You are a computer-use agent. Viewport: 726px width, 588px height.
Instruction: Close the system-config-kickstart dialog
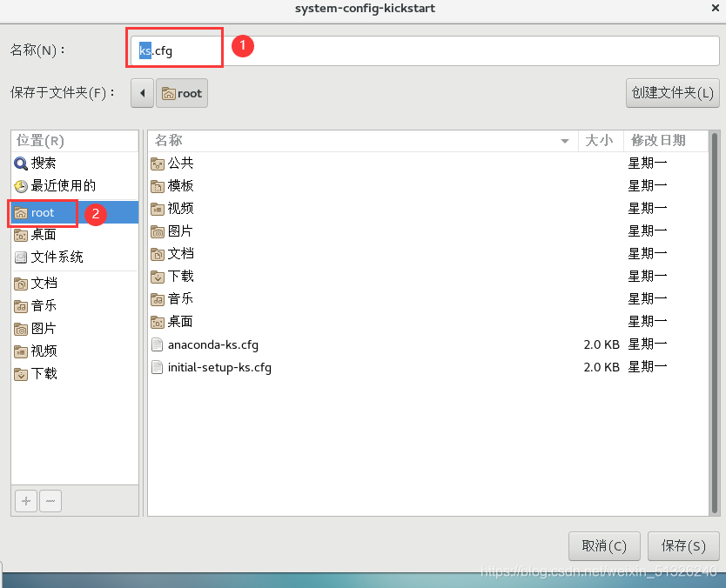(716, 8)
